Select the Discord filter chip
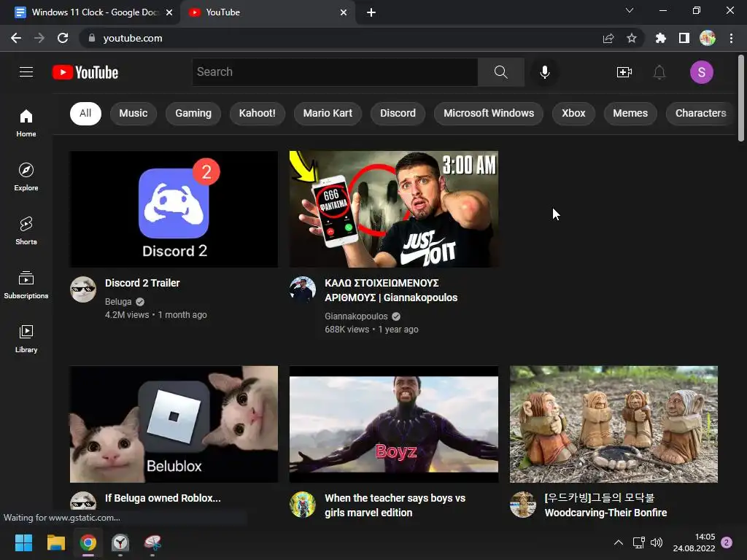The height and width of the screenshot is (560, 747). coord(398,113)
